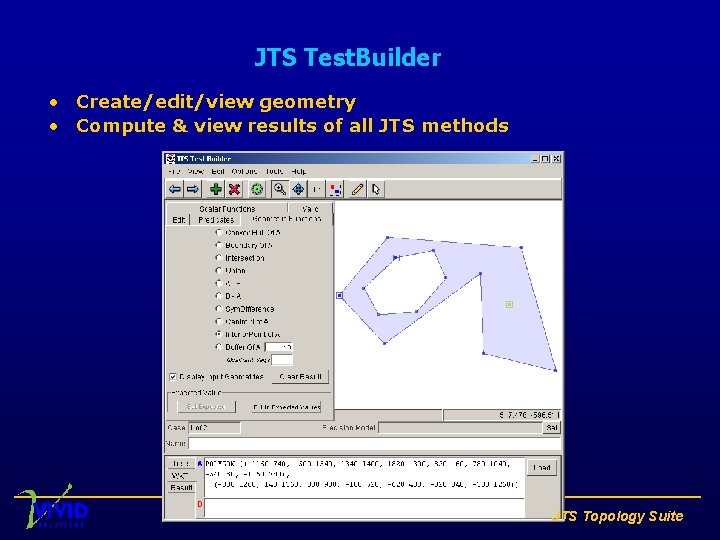Select the Geometric Functions tab
The width and height of the screenshot is (720, 540).
click(287, 219)
